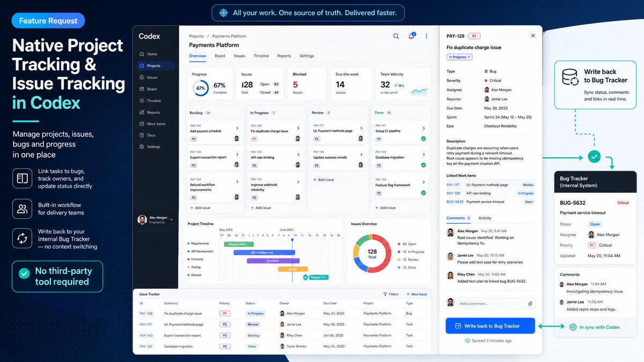Expand the Alex Morgan user menu in the sidebar
Screen dimensions: 644x362
172,219
